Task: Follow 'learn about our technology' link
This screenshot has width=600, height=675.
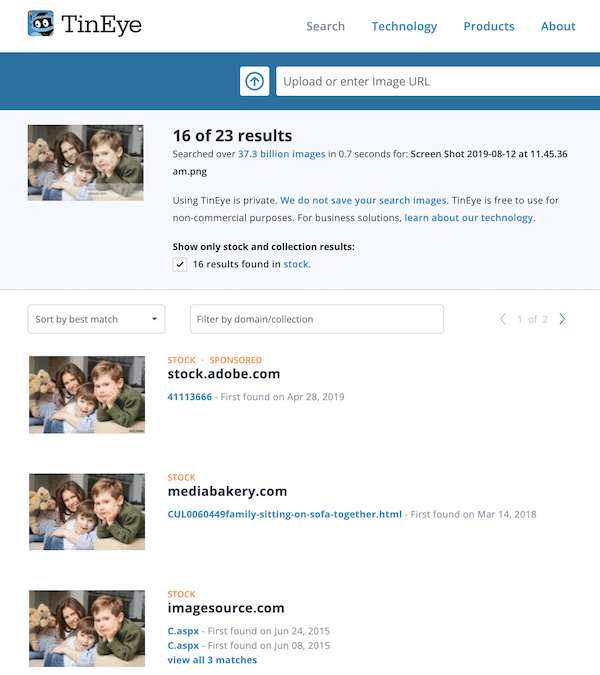Action: [x=469, y=218]
